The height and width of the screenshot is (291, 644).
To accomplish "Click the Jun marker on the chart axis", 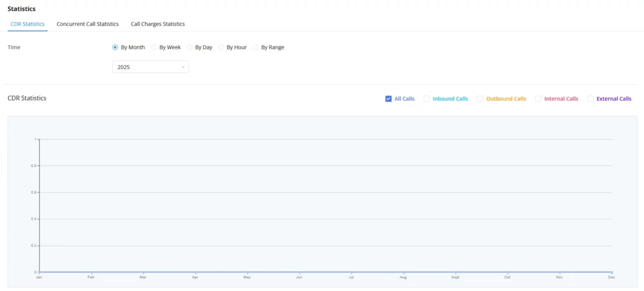I will (300, 272).
